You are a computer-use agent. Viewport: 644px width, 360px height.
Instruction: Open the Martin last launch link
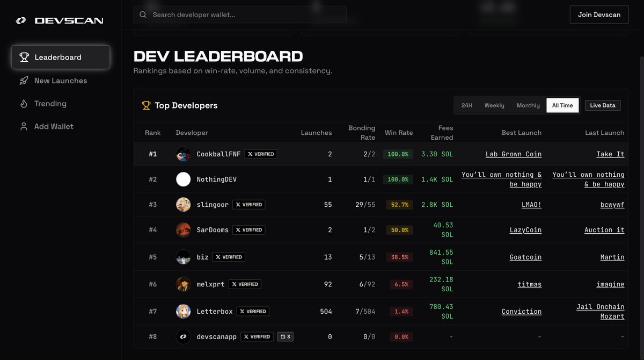(612, 257)
